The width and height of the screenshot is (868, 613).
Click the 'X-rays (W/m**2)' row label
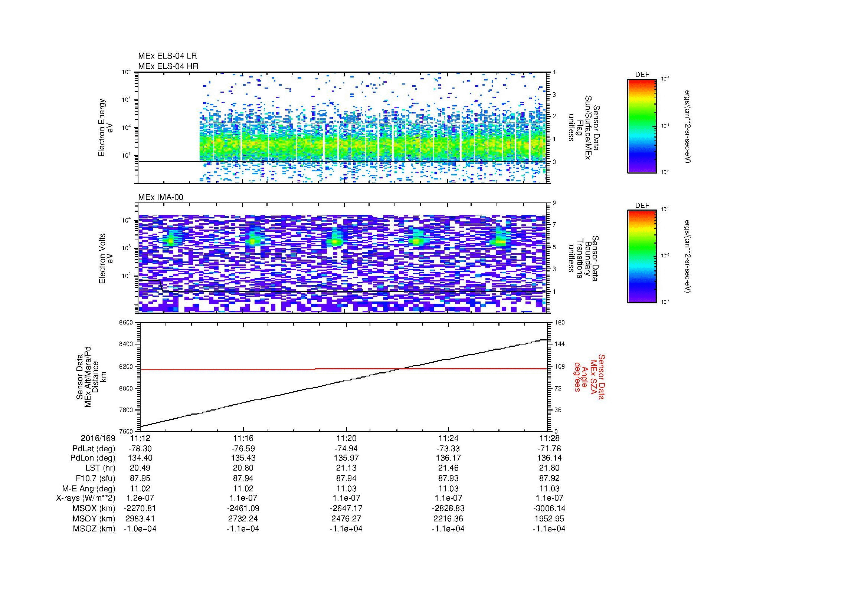[x=86, y=498]
